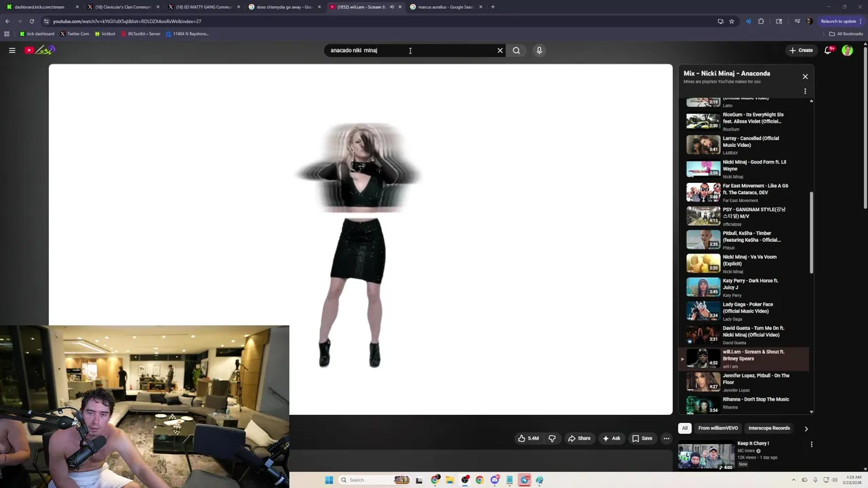Close the Mix playlist panel

tap(805, 77)
